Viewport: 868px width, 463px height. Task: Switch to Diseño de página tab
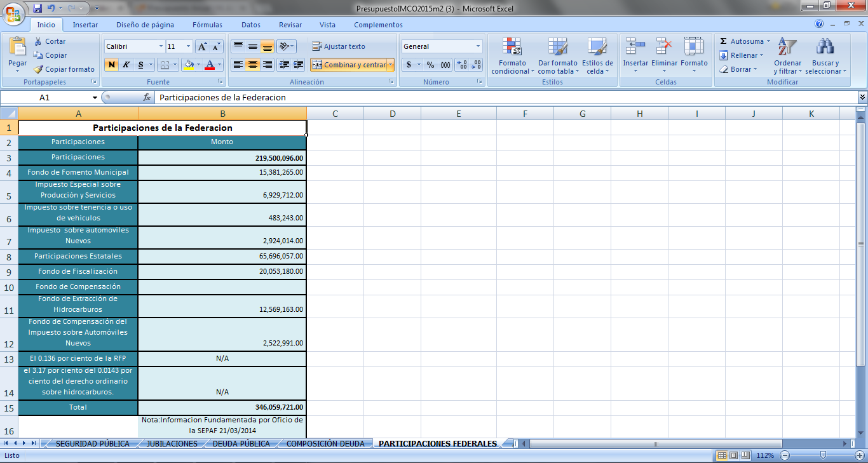(x=145, y=25)
